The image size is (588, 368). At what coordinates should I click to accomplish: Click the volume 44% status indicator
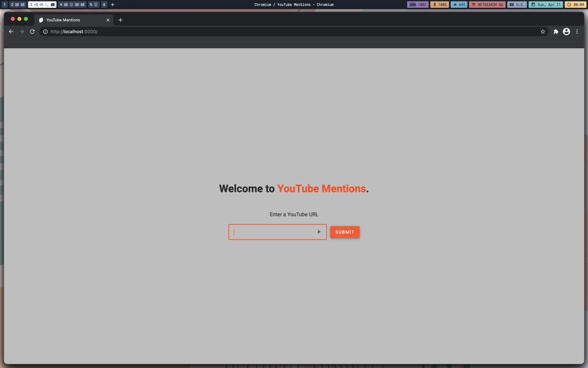(459, 5)
